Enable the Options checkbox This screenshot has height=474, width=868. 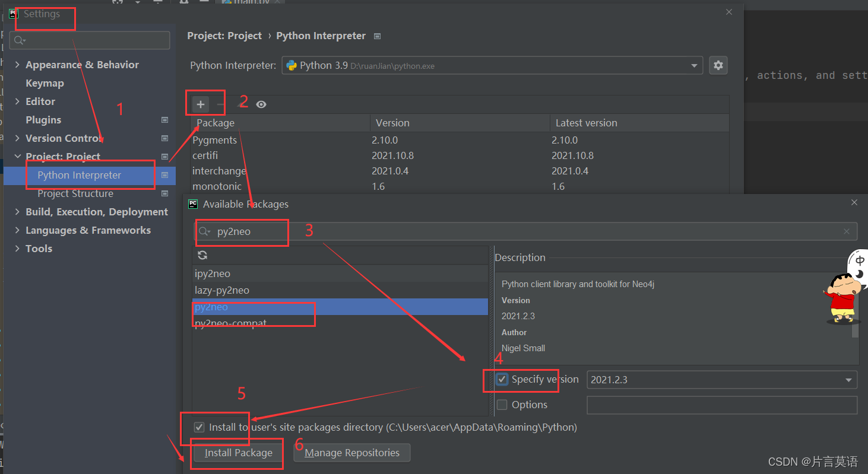coord(502,405)
